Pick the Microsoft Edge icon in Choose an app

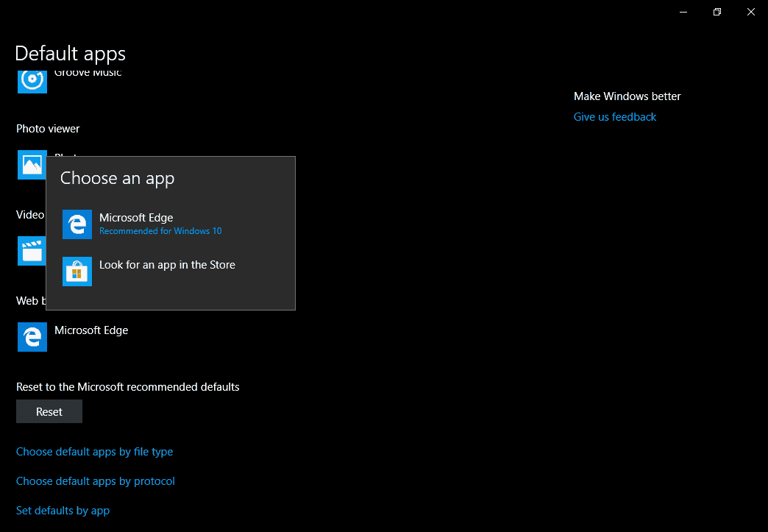[x=77, y=224]
